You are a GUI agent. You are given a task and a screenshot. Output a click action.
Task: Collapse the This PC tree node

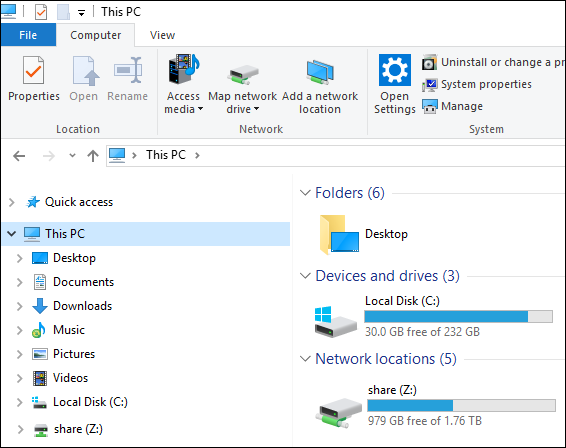point(12,234)
